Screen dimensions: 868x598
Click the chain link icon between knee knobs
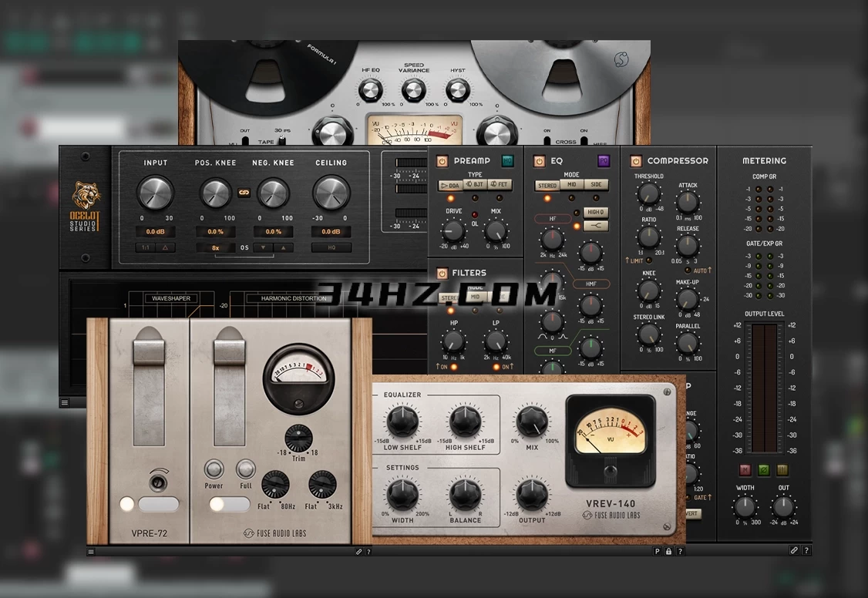pyautogui.click(x=244, y=193)
